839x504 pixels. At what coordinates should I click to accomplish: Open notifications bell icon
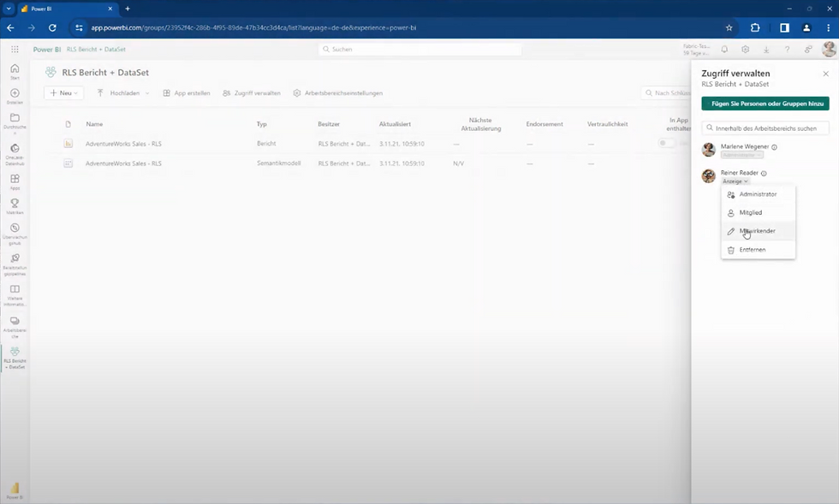(724, 50)
